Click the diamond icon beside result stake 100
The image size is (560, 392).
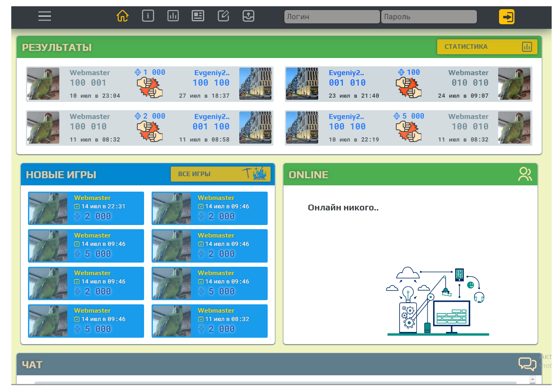(x=401, y=72)
